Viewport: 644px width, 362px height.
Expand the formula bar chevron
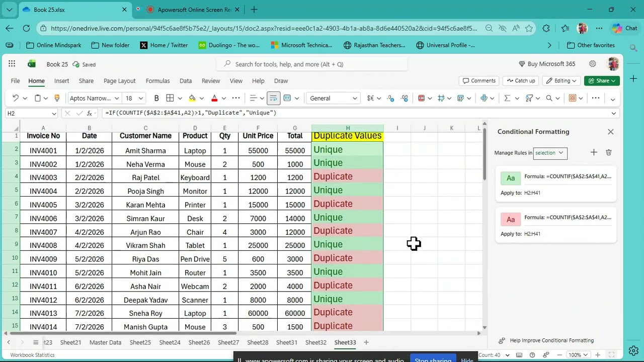click(x=613, y=113)
